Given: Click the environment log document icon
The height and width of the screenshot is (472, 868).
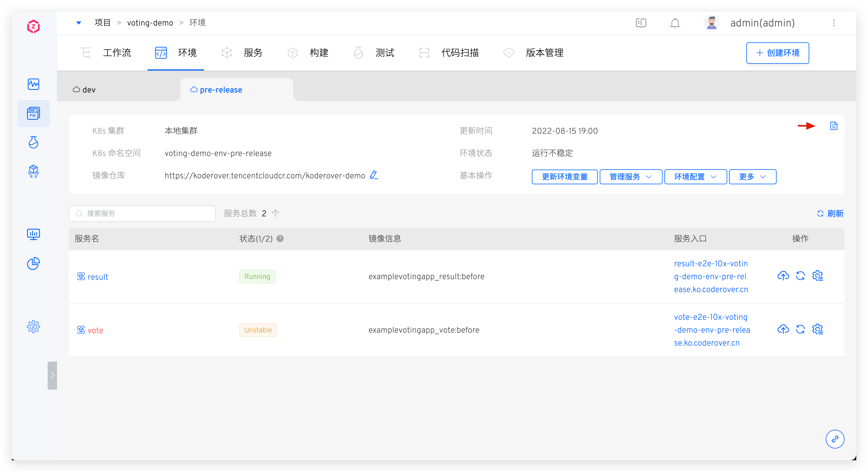Looking at the screenshot, I should point(833,126).
